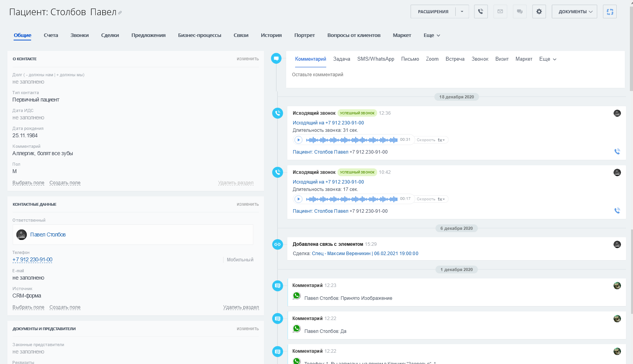Play the 31-second call recording
The image size is (633, 364).
coord(298,140)
